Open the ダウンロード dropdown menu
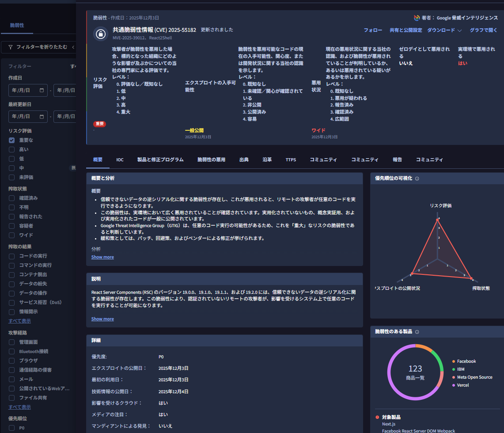This screenshot has height=433, width=504. (444, 30)
